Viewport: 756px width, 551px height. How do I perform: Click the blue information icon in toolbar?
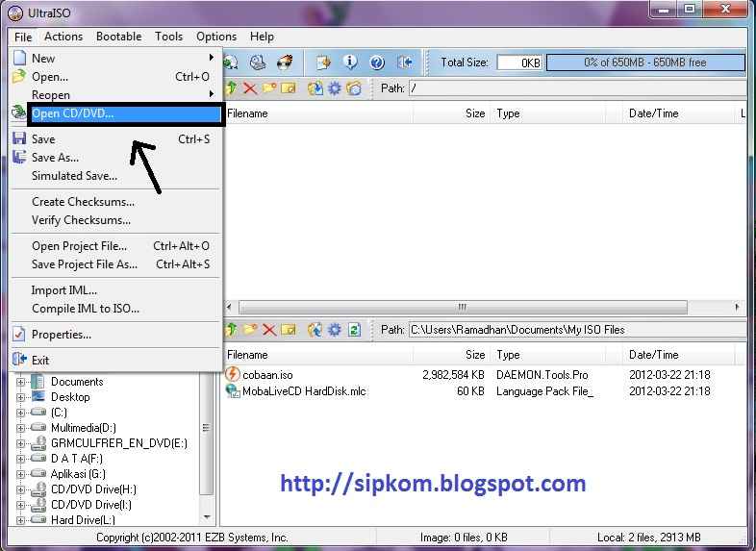[x=350, y=63]
